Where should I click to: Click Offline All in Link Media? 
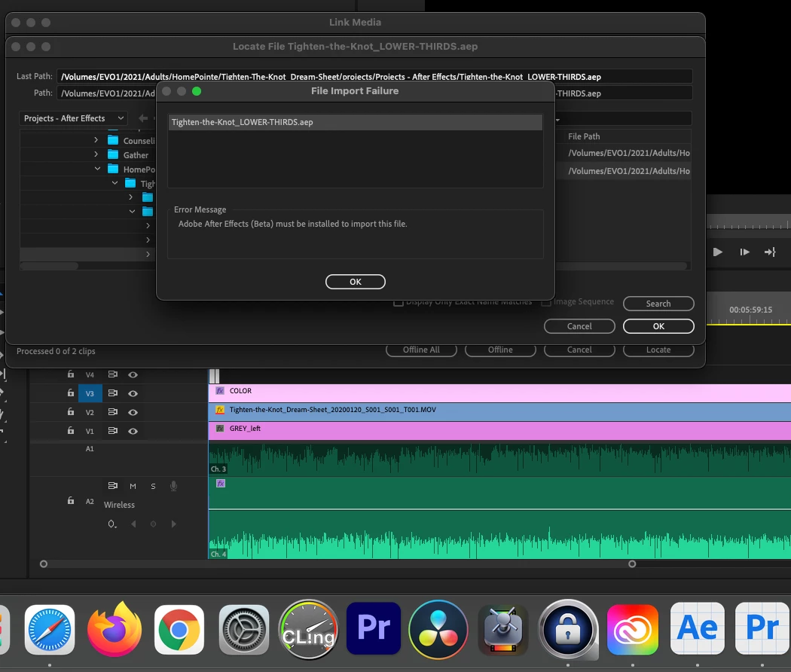(421, 350)
